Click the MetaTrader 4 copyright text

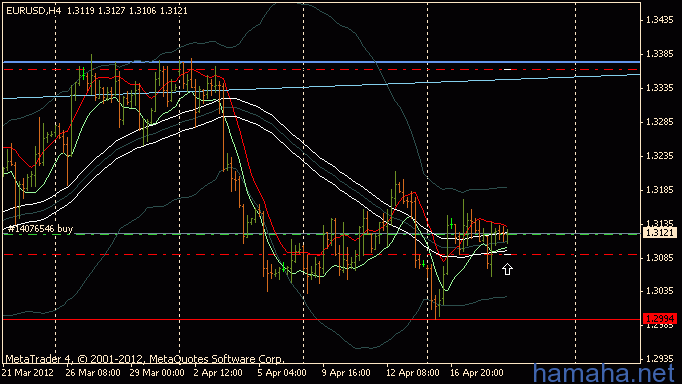pyautogui.click(x=144, y=359)
